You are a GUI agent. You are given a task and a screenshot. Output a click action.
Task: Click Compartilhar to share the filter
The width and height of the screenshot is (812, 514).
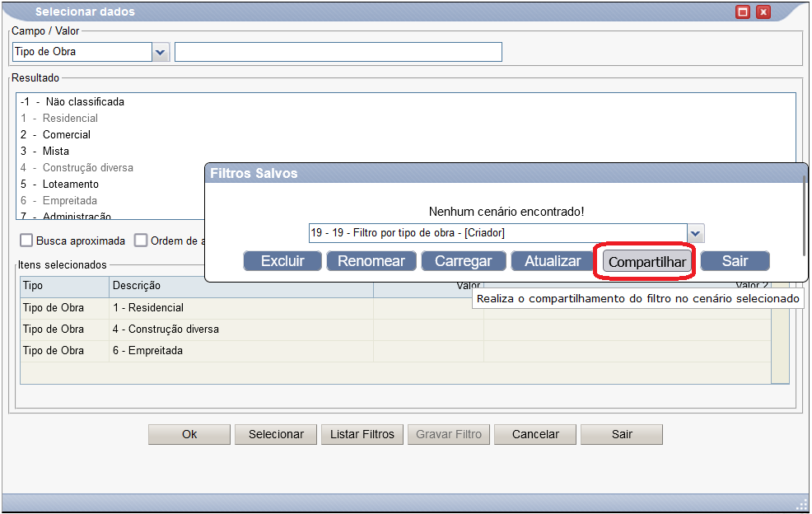click(x=646, y=262)
